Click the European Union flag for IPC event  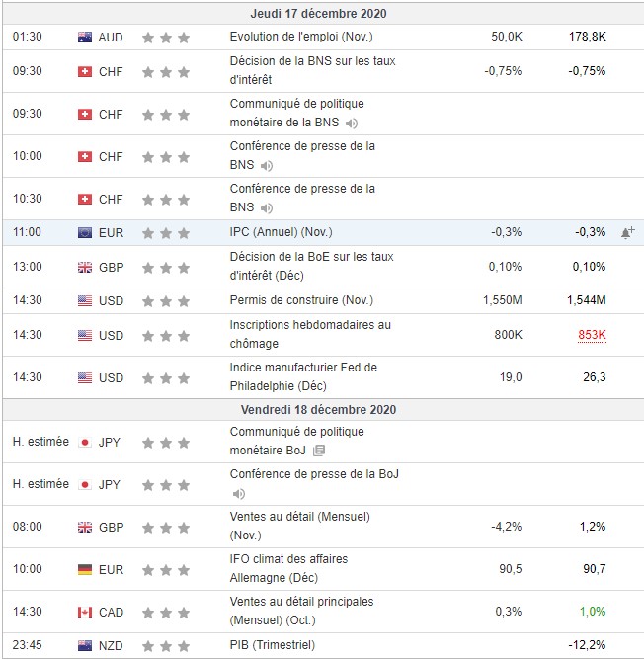coord(85,232)
